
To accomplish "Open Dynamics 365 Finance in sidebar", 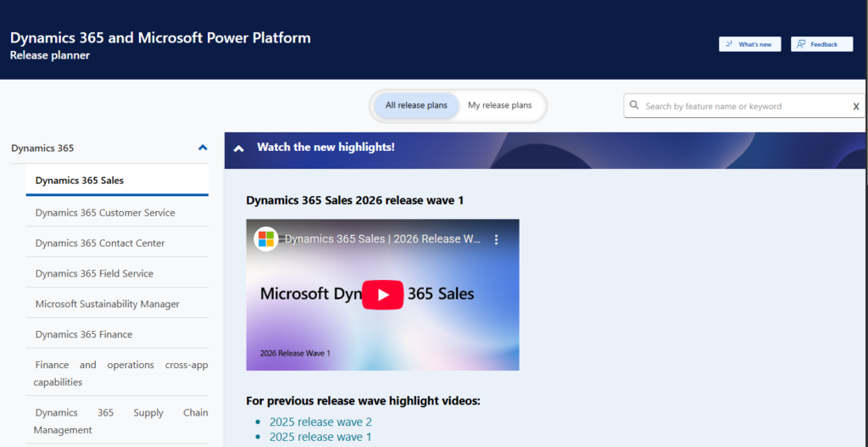I will coord(84,335).
